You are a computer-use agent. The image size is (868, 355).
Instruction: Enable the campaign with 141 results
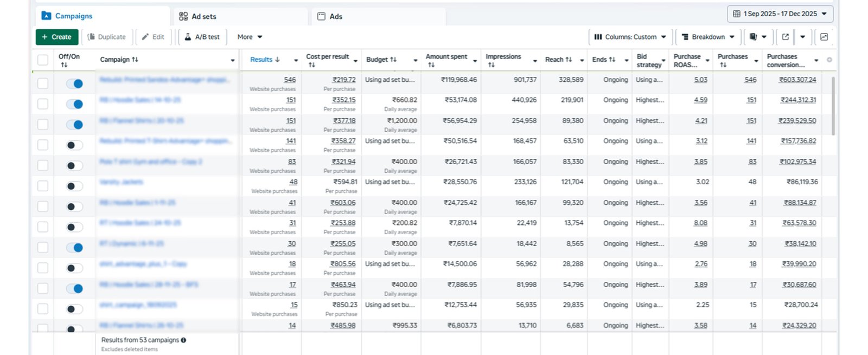pos(74,145)
